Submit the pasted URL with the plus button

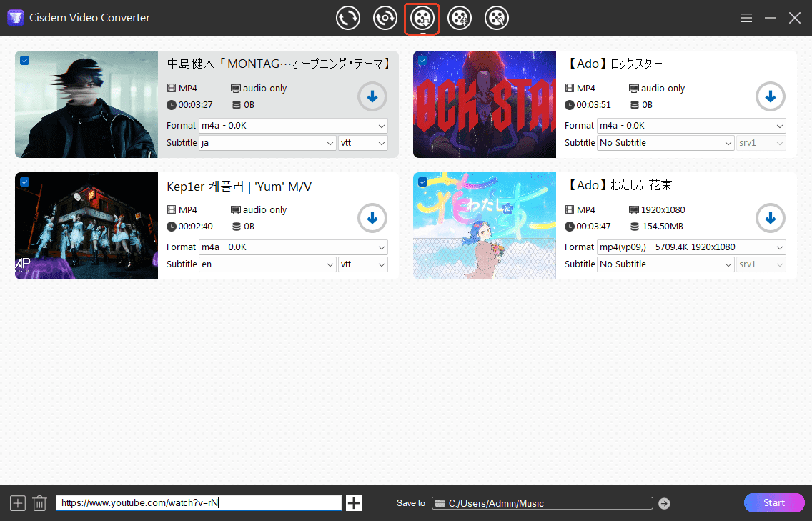(x=354, y=502)
